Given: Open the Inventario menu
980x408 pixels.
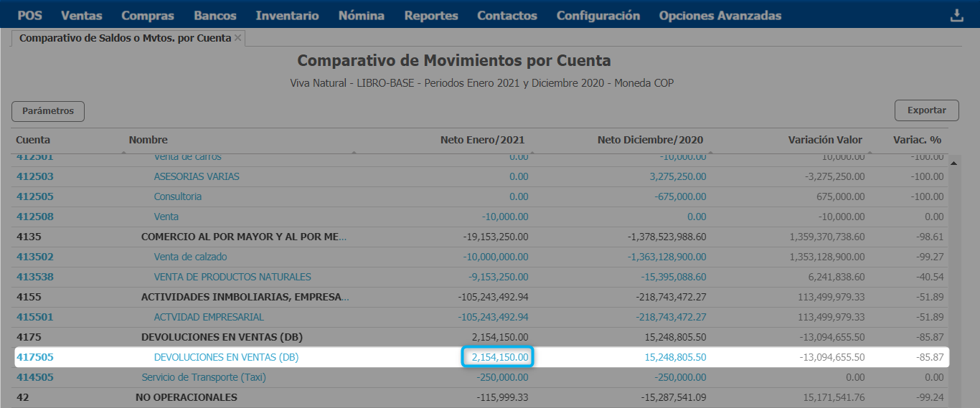Looking at the screenshot, I should tap(287, 16).
